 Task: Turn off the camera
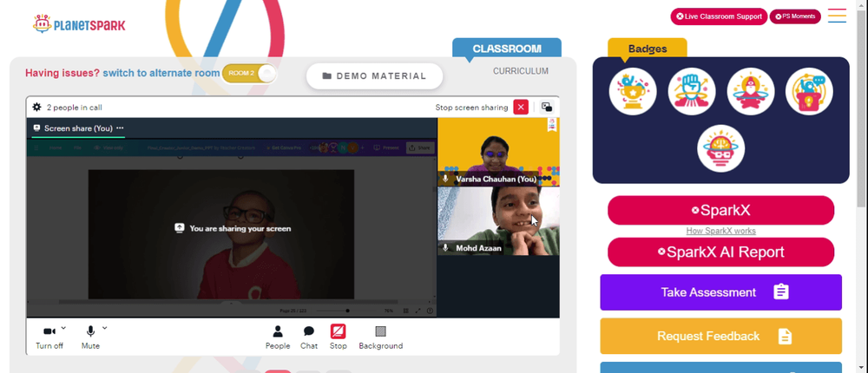tap(49, 337)
